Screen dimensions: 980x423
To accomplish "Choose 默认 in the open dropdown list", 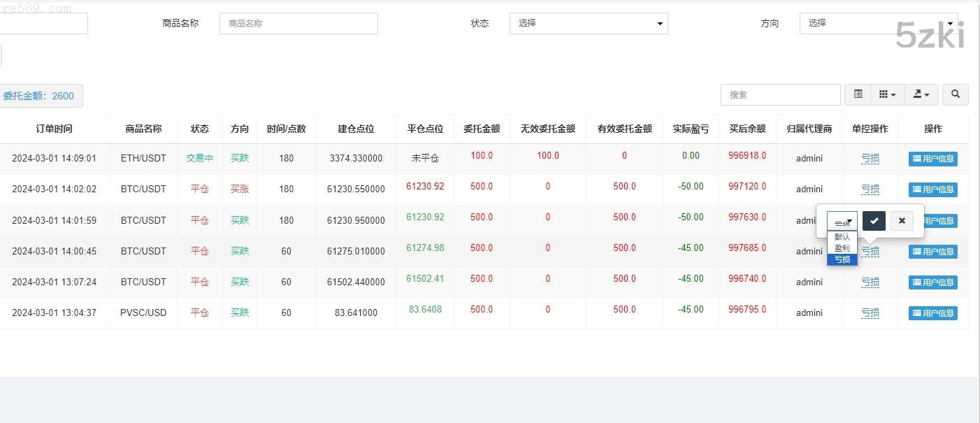I will [842, 237].
